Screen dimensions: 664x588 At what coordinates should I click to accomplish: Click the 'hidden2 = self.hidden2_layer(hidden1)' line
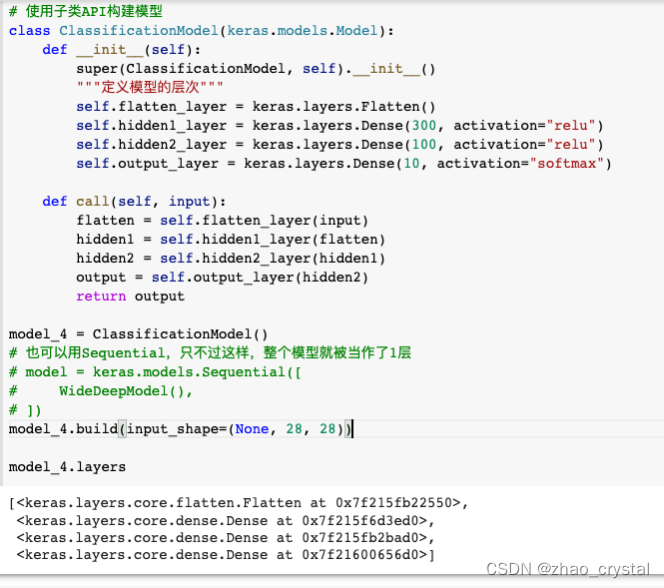coord(231,258)
